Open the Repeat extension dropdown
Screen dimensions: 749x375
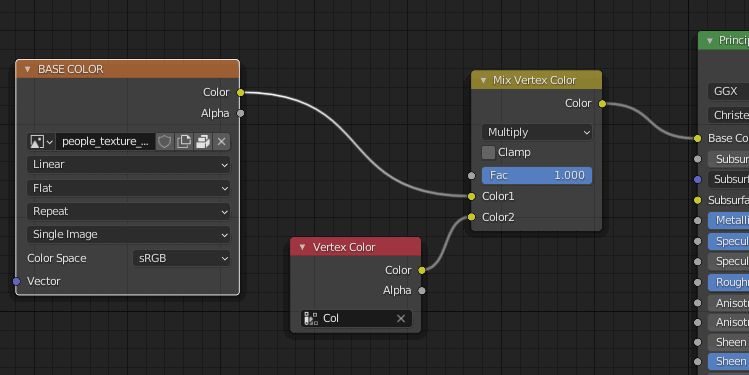pyautogui.click(x=128, y=211)
